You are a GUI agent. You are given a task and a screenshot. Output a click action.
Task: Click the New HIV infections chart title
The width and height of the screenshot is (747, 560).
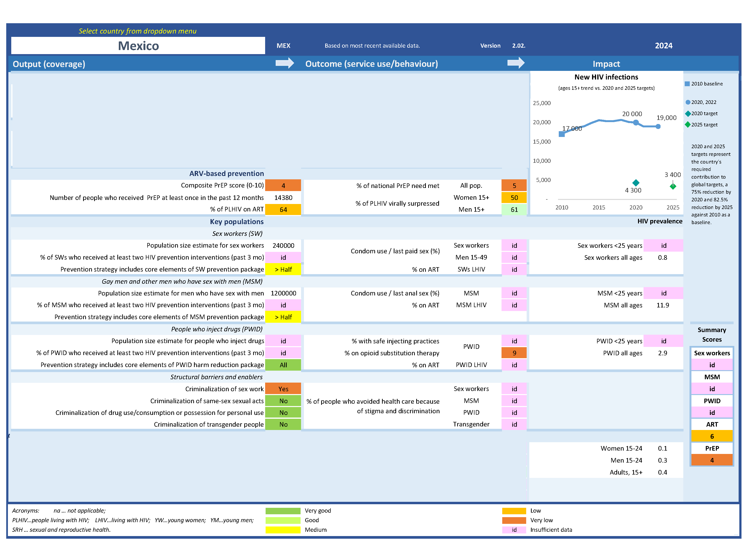pyautogui.click(x=606, y=77)
